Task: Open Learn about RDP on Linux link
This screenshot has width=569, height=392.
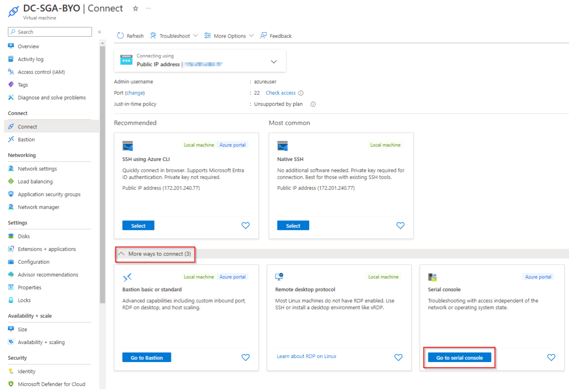Action: click(306, 356)
